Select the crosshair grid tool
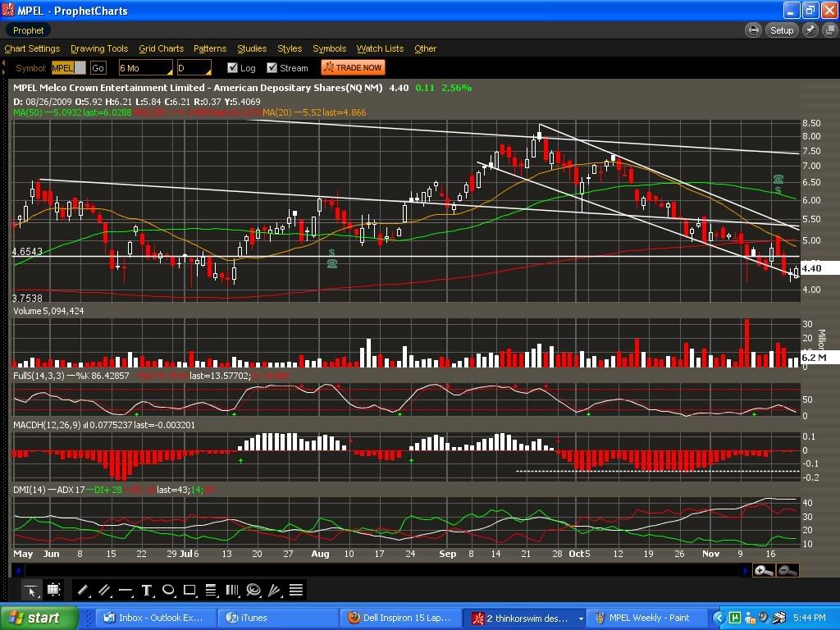 (x=53, y=591)
